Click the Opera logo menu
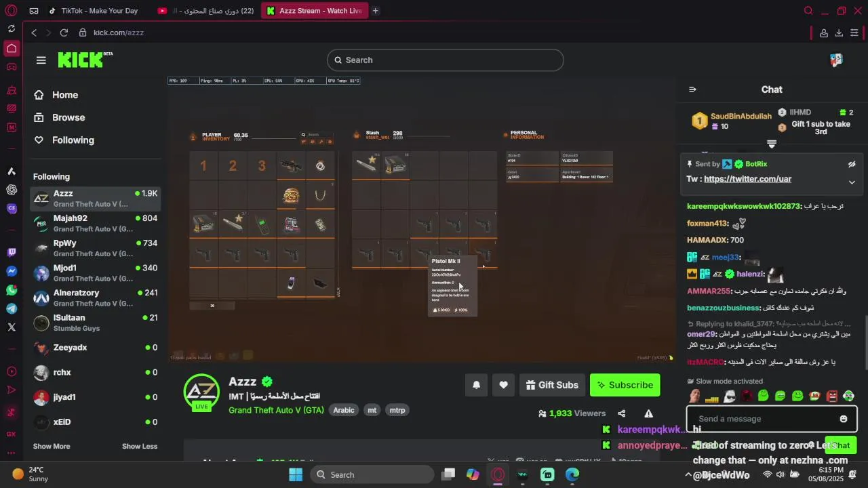 click(x=12, y=10)
